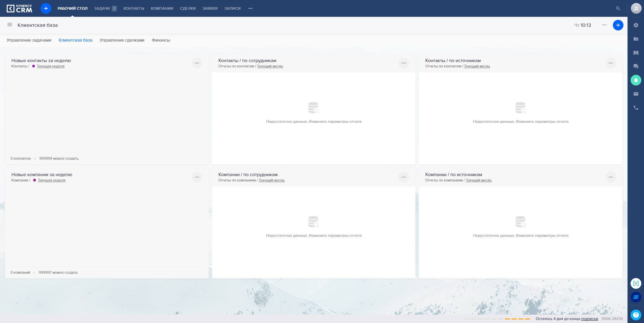Click the purple dot in contacts widget
The image size is (644, 323).
34,66
